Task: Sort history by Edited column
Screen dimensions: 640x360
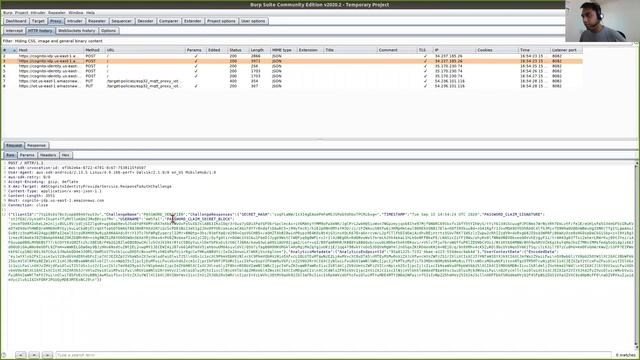Action: click(x=216, y=50)
